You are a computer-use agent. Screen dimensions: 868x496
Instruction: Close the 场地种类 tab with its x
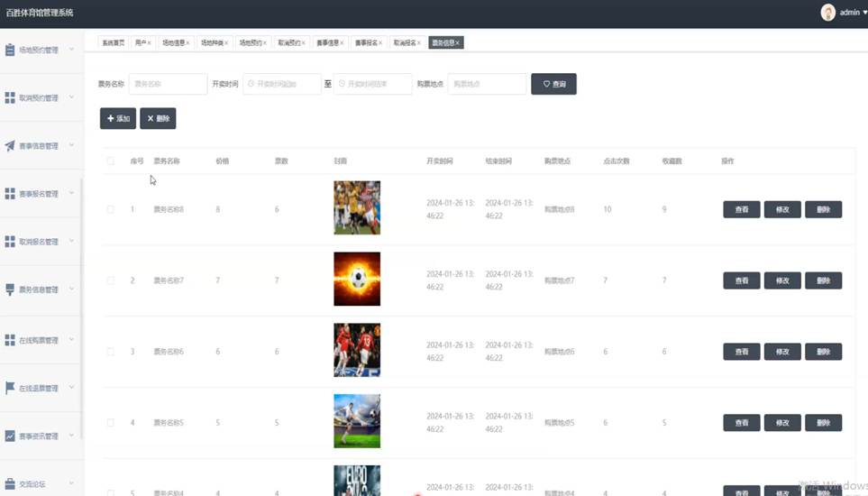[226, 42]
